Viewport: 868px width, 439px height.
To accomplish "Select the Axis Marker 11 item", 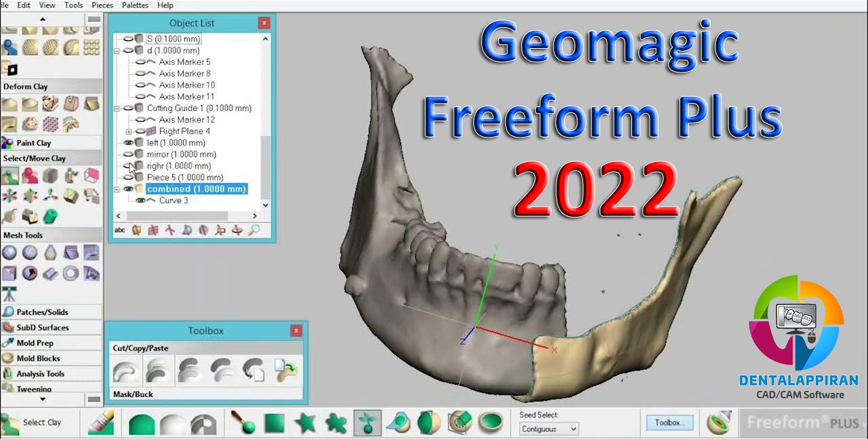I will [187, 97].
